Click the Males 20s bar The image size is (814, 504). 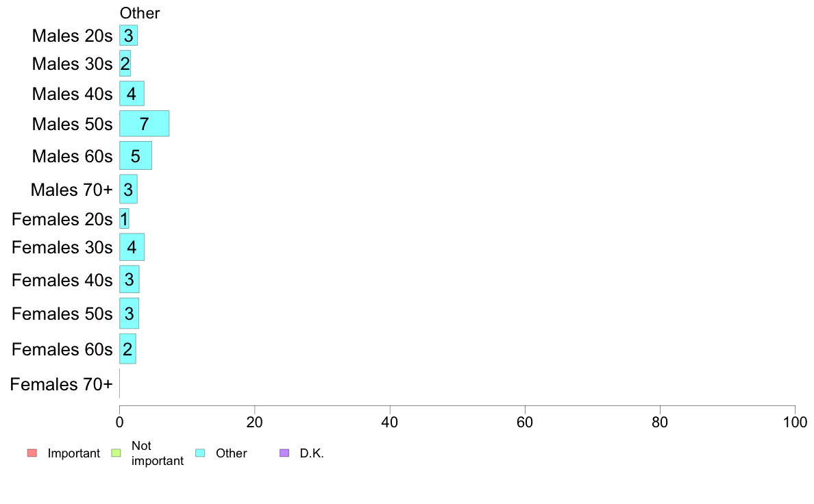click(x=128, y=36)
